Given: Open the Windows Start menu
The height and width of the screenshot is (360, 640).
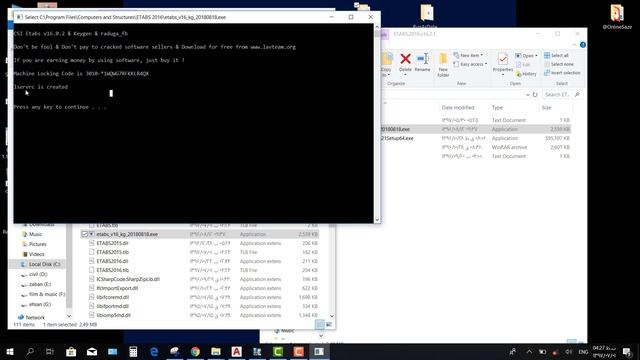Looking at the screenshot, I should click(x=10, y=351).
